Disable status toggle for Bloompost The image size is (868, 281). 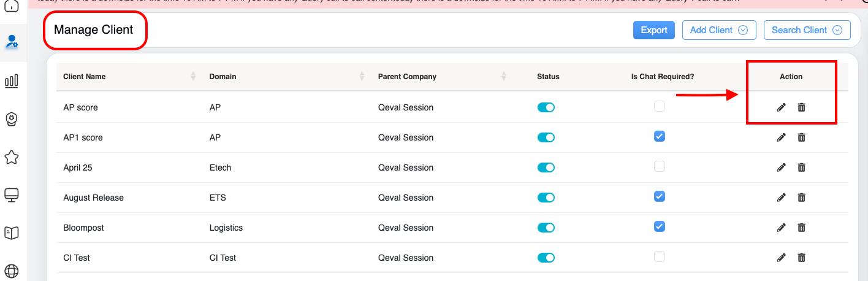coord(546,228)
